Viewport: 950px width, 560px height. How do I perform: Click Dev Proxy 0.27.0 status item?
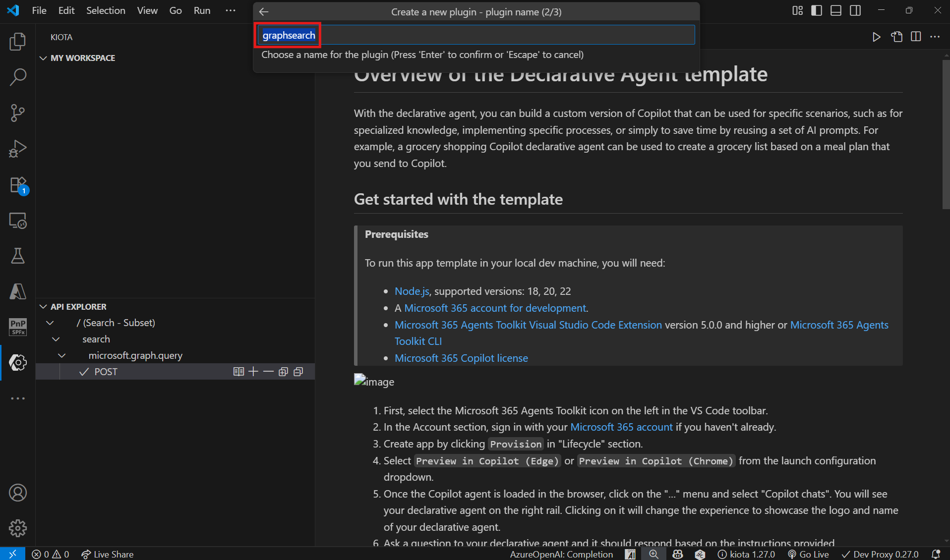click(880, 554)
